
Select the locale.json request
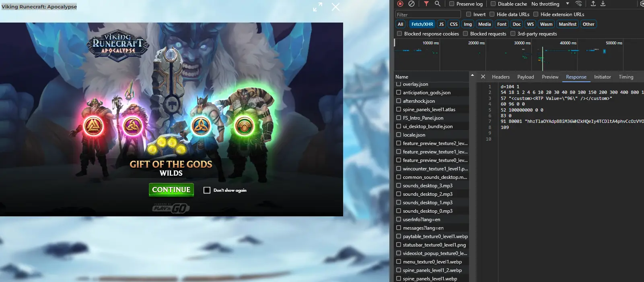tap(432, 135)
